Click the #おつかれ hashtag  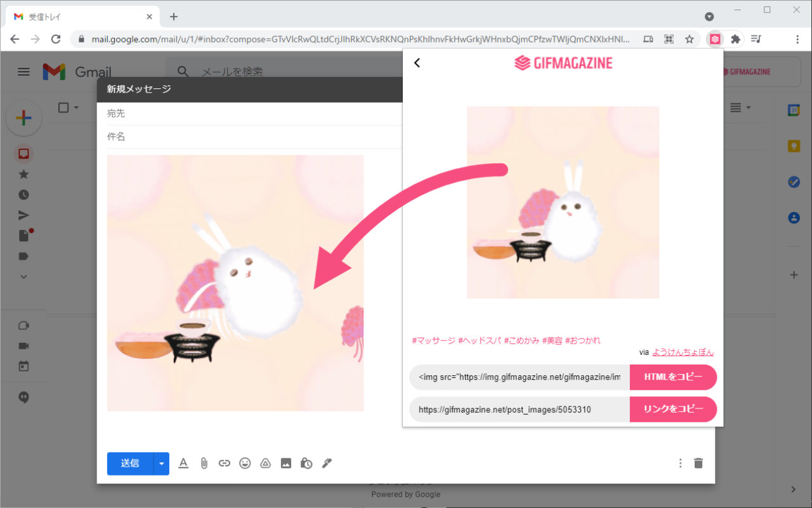pyautogui.click(x=583, y=340)
